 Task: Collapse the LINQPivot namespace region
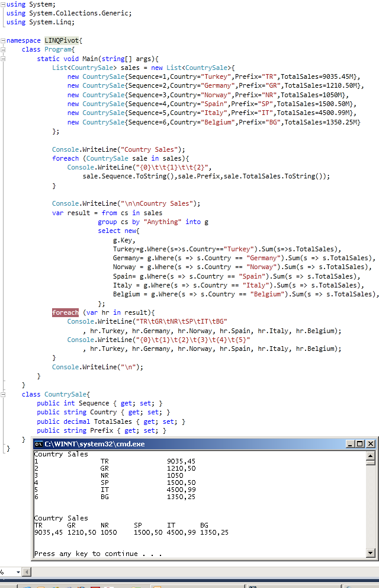pos(3,40)
